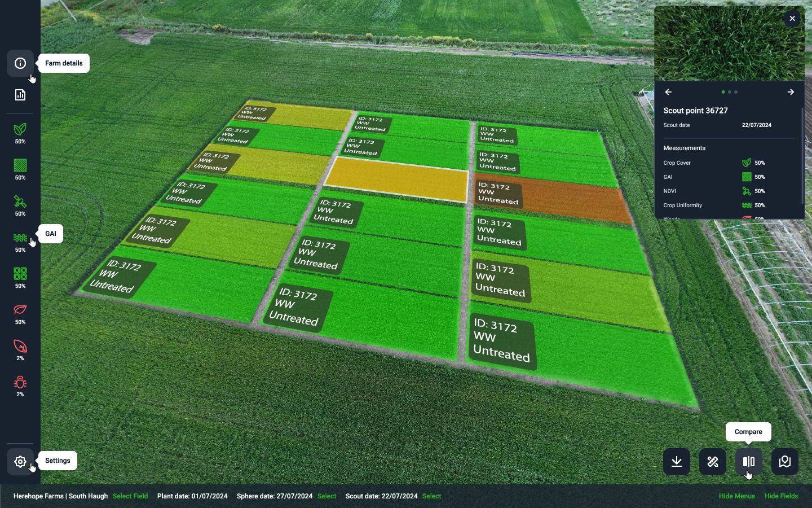The width and height of the screenshot is (812, 508).
Task: Toggle Hide Menus option
Action: (x=736, y=496)
